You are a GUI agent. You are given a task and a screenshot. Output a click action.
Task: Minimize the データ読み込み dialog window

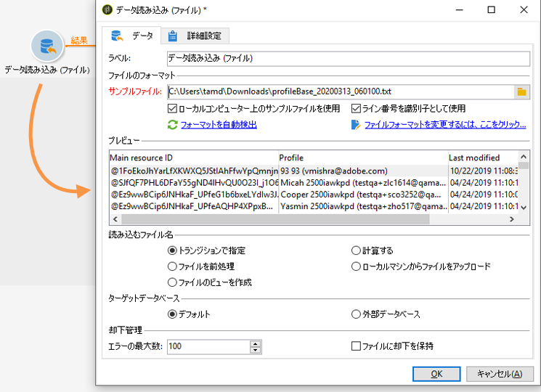[459, 9]
